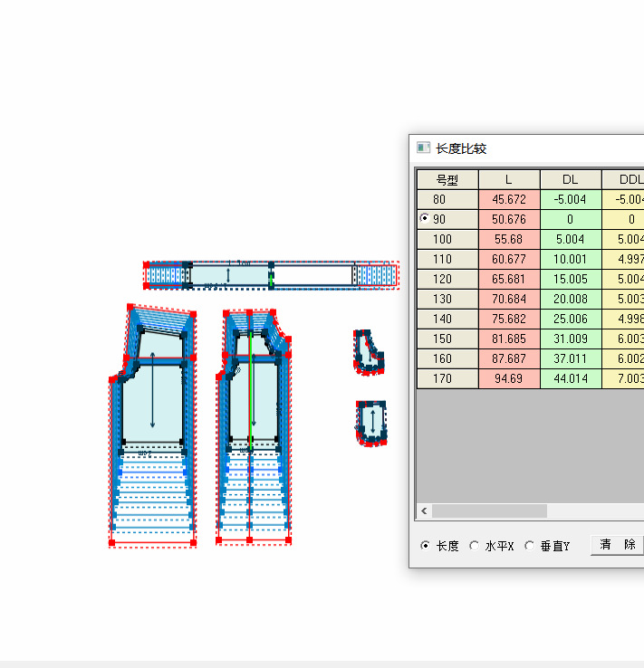Click the L value 45.672

509,199
